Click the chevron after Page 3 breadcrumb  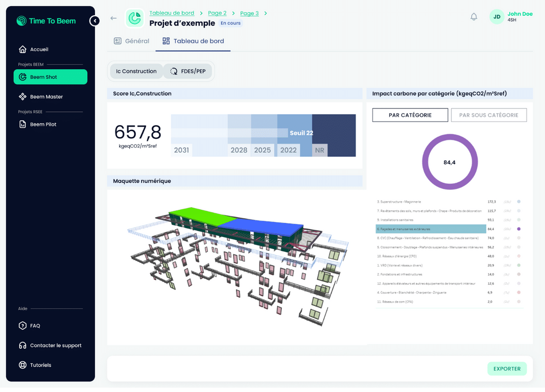click(x=266, y=13)
